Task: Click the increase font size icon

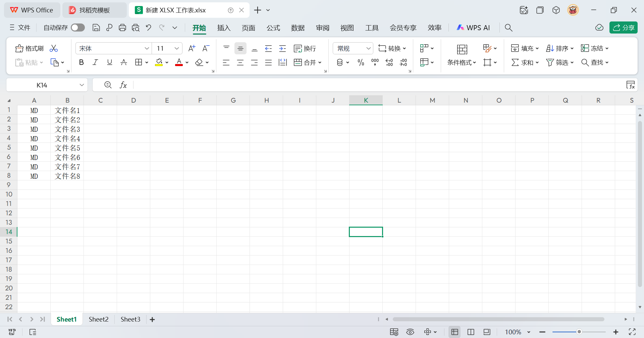Action: click(192, 49)
